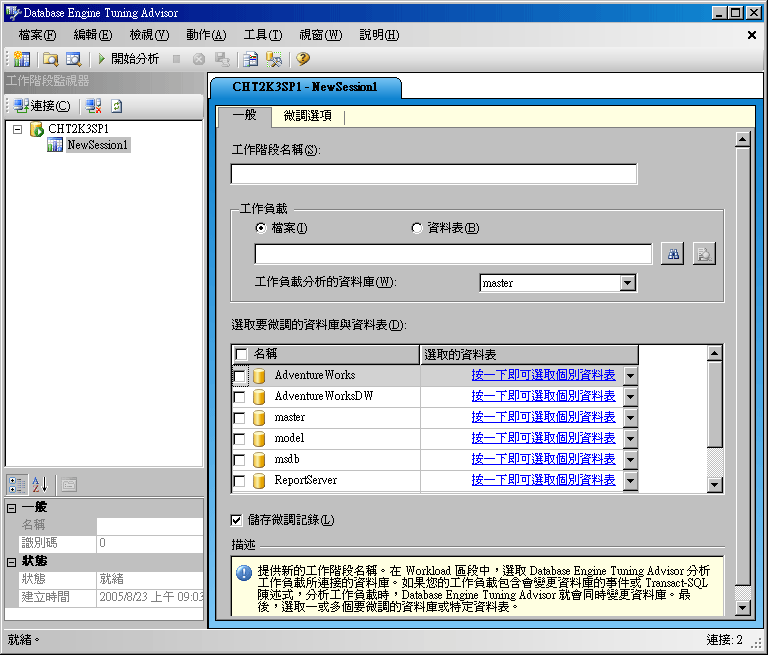The height and width of the screenshot is (655, 768).
Task: Click the Property Pages icon
Action: (x=69, y=485)
